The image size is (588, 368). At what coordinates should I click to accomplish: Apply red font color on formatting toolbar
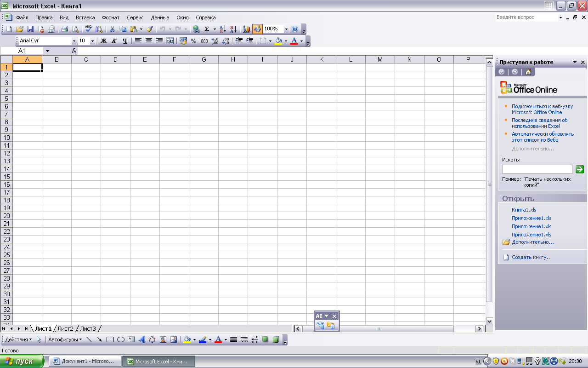click(x=294, y=41)
